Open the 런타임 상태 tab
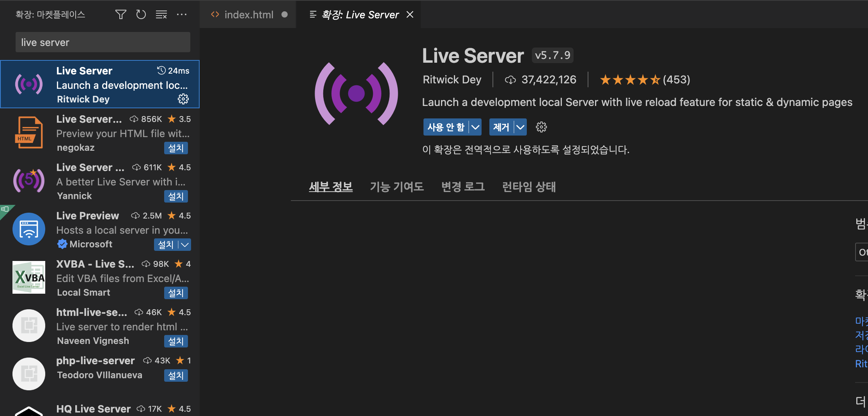The width and height of the screenshot is (868, 416). point(529,187)
